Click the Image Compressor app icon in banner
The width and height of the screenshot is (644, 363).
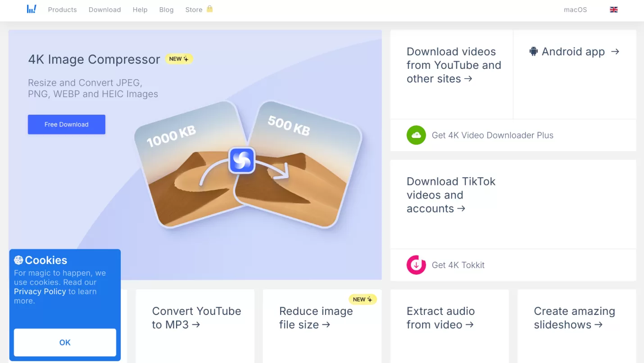(242, 161)
